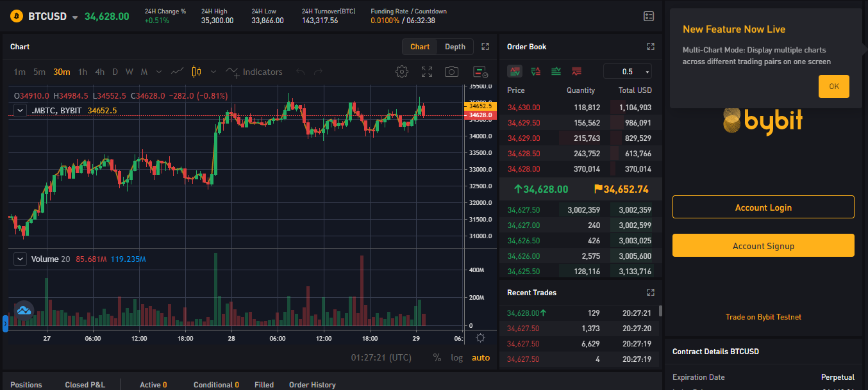Screen dimensions: 868x390
Task: Toggle percentage scale on chart
Action: click(x=437, y=358)
